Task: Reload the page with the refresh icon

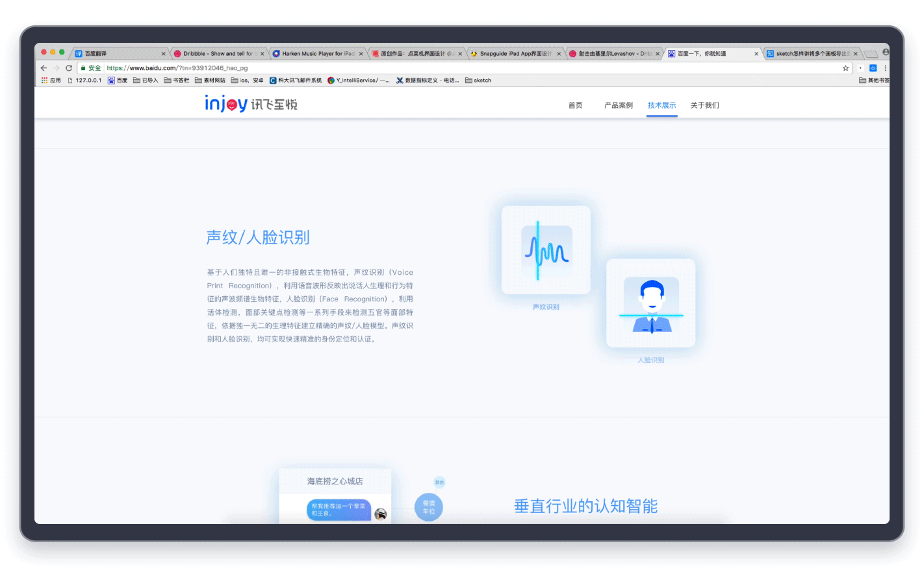Action: pos(69,68)
